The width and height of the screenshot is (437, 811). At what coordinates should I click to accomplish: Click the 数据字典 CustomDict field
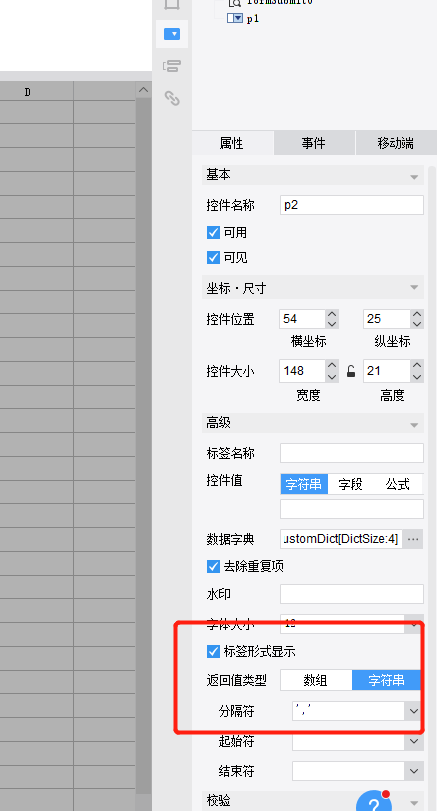click(x=341, y=539)
